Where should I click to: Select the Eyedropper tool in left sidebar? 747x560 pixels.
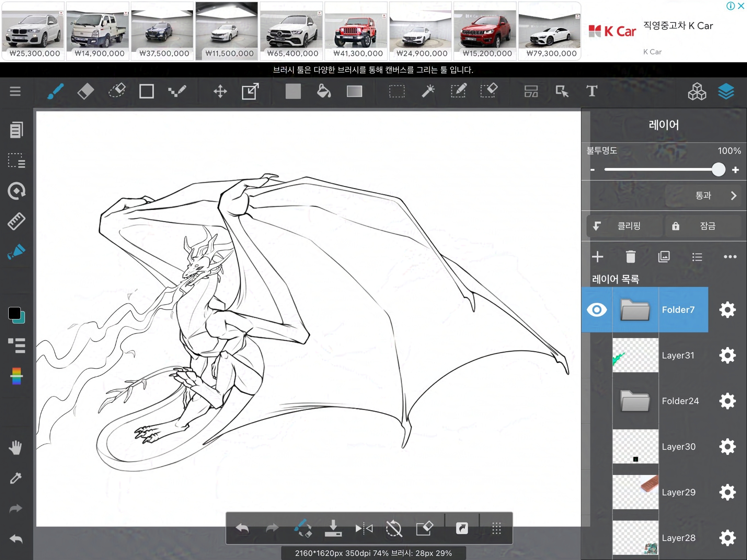pos(16,478)
